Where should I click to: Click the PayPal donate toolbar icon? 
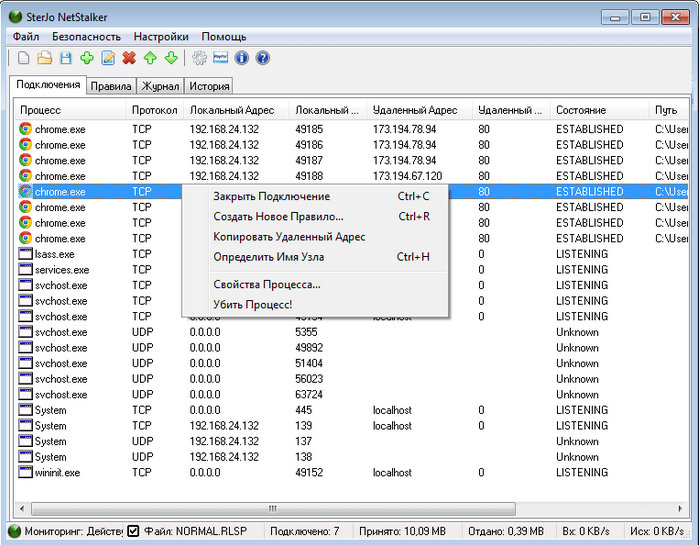pyautogui.click(x=221, y=58)
